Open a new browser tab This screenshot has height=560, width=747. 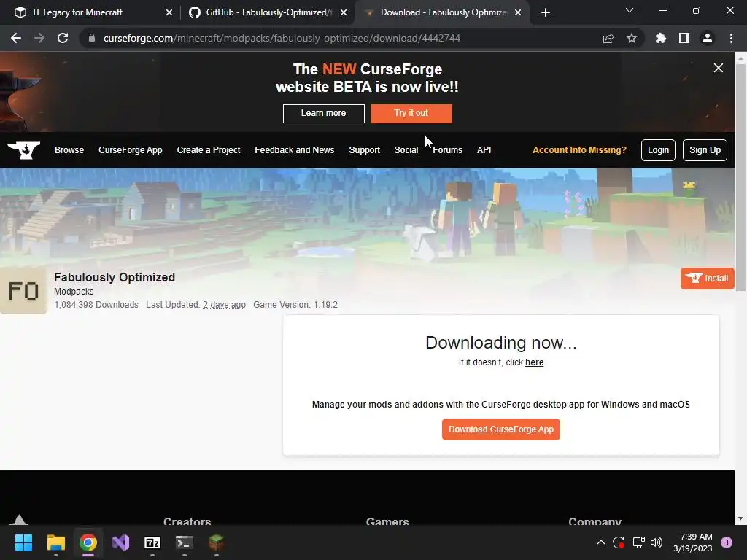point(546,12)
